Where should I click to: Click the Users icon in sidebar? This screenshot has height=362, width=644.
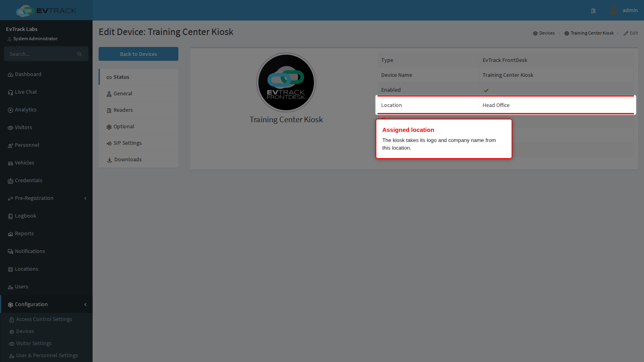pos(10,287)
